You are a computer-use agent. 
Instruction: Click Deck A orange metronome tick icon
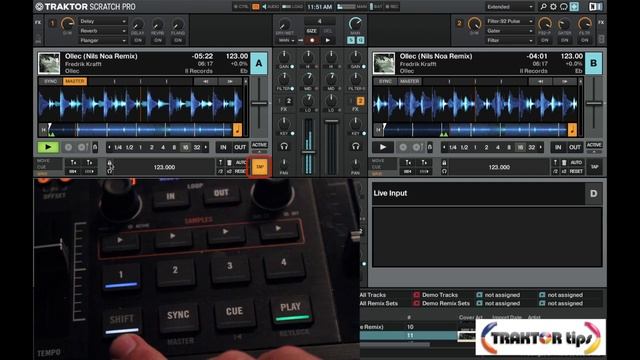237,130
